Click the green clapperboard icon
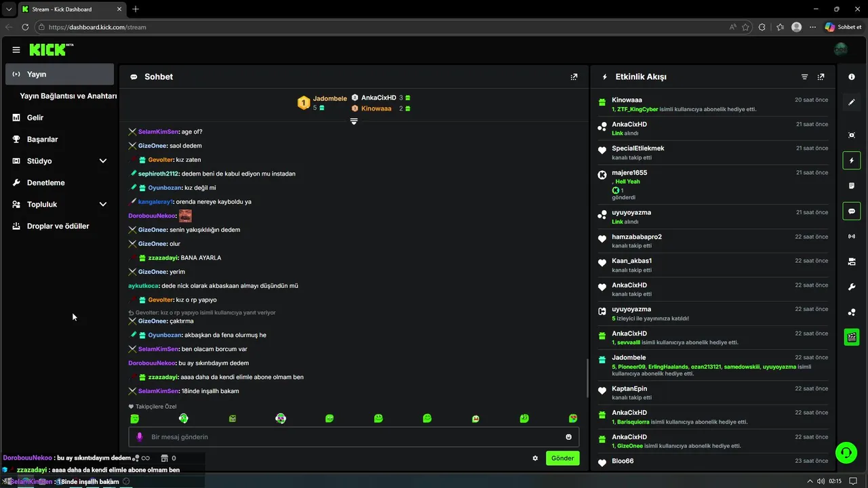This screenshot has height=488, width=868. (852, 337)
